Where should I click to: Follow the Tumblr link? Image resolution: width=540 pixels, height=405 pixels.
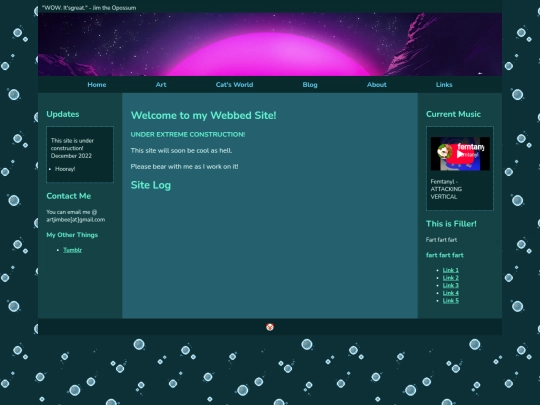(x=72, y=250)
